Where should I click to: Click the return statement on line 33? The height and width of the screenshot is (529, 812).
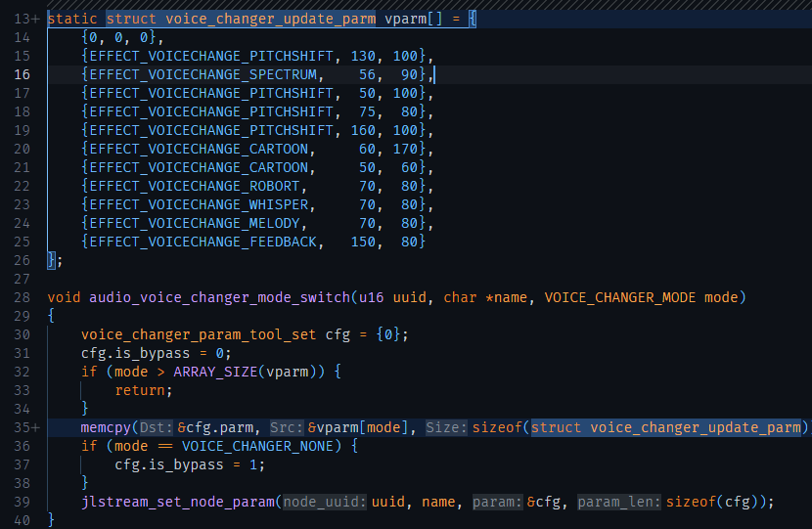144,391
